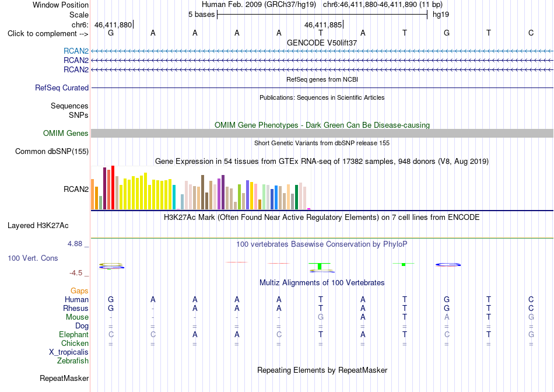Click the RepeatMasker track label
Image resolution: width=554 pixels, height=392 pixels.
pyautogui.click(x=64, y=378)
